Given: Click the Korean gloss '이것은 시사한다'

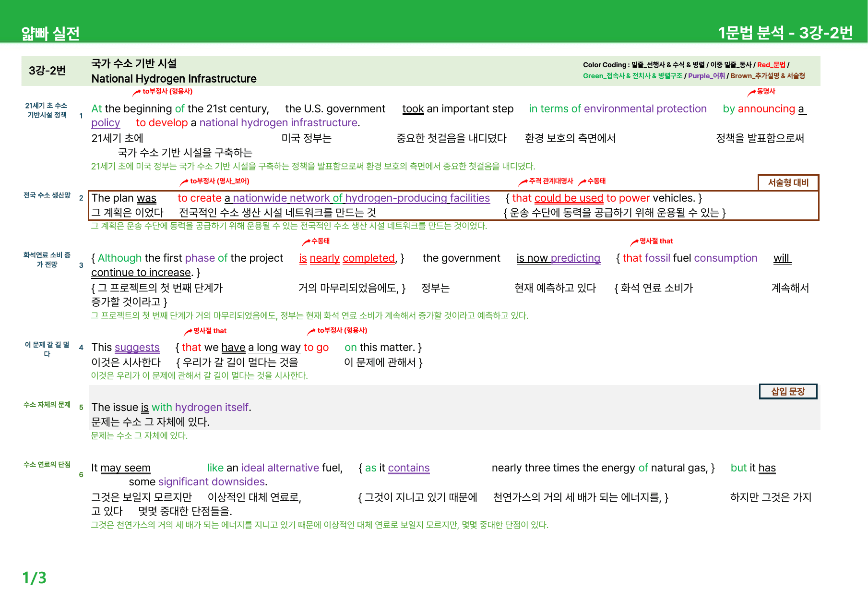Looking at the screenshot, I should click(x=126, y=362).
